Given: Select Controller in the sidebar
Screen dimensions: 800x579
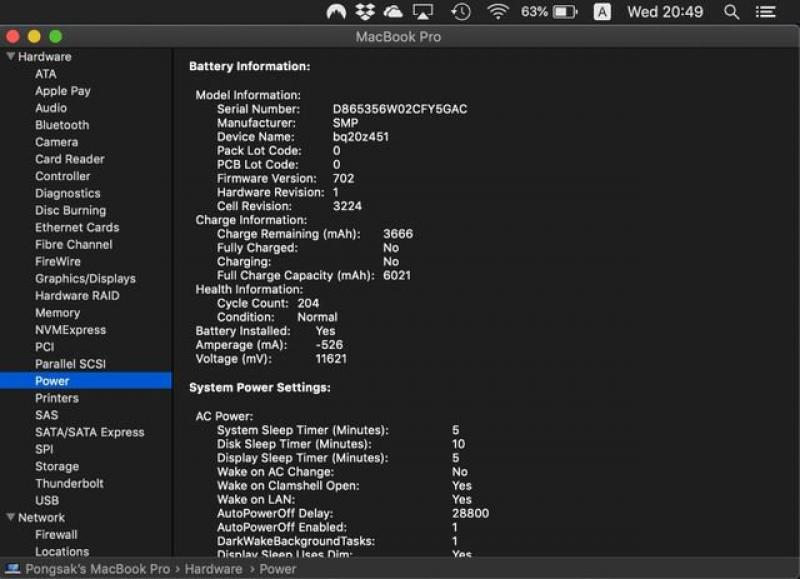Looking at the screenshot, I should (x=63, y=176).
